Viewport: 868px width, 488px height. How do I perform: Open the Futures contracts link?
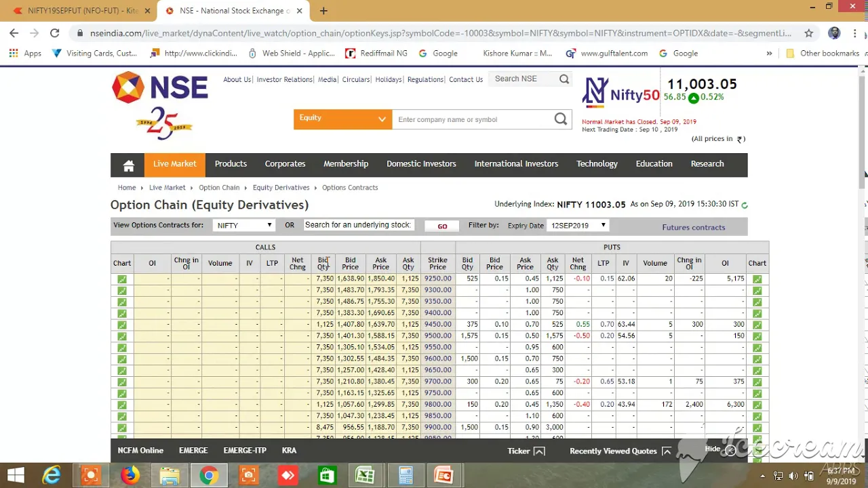tap(694, 227)
